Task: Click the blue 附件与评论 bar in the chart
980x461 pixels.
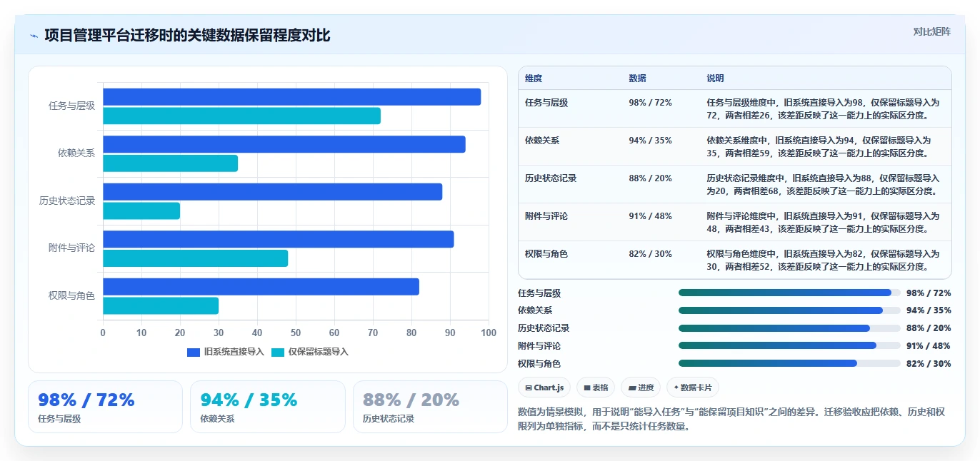Action: [x=279, y=239]
